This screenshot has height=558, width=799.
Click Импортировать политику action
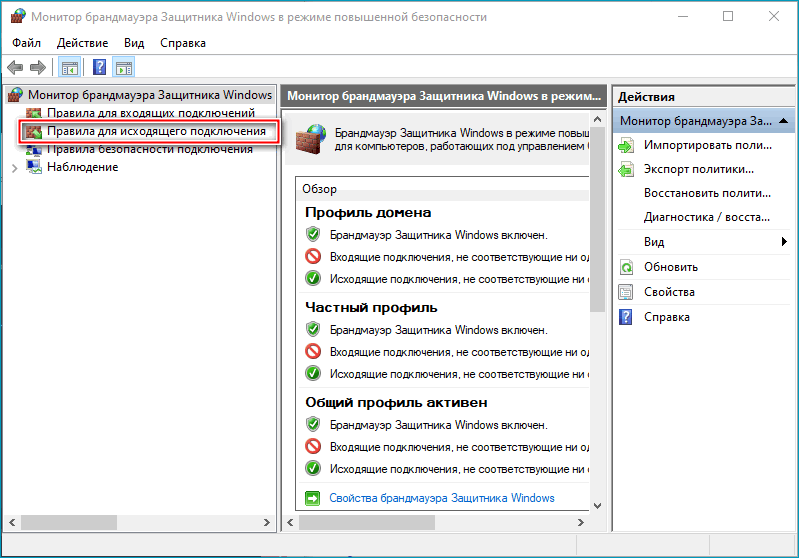[x=707, y=145]
